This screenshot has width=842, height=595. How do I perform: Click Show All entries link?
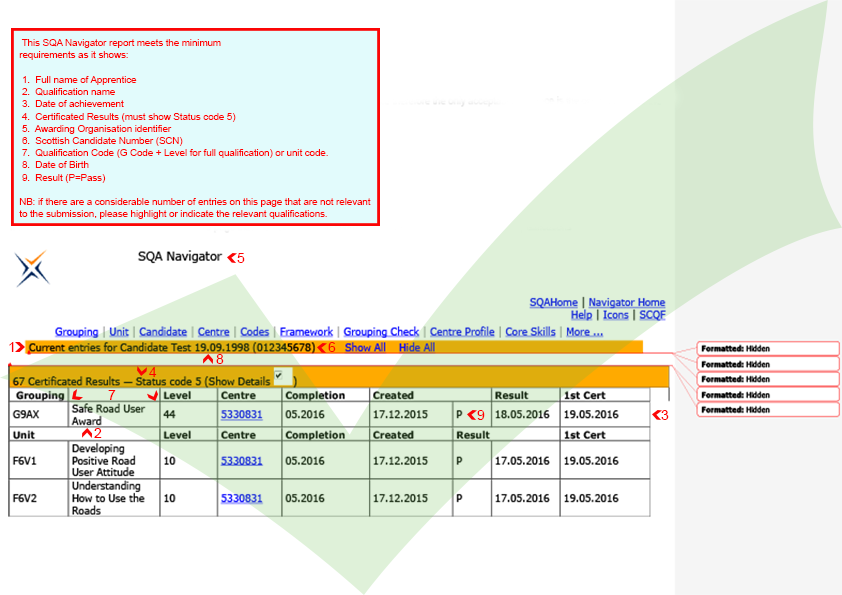click(365, 347)
